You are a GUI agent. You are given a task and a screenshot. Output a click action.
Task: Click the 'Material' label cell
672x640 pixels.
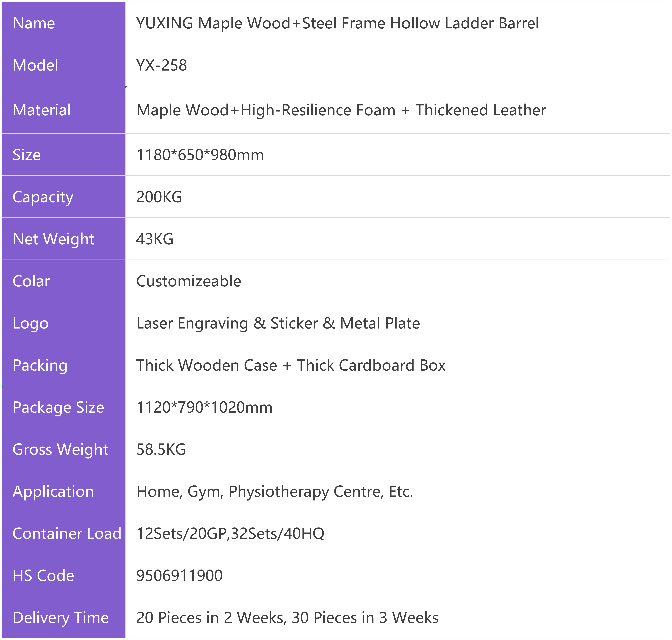[64, 110]
